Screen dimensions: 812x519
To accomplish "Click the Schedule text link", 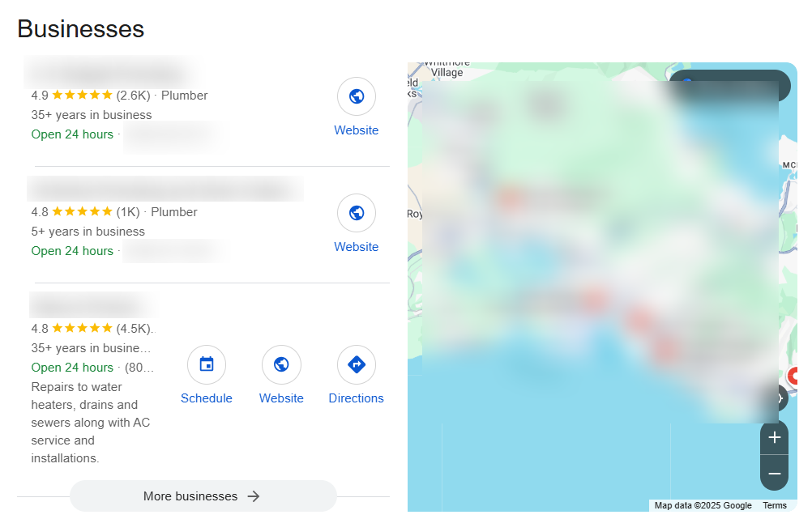I will [206, 398].
